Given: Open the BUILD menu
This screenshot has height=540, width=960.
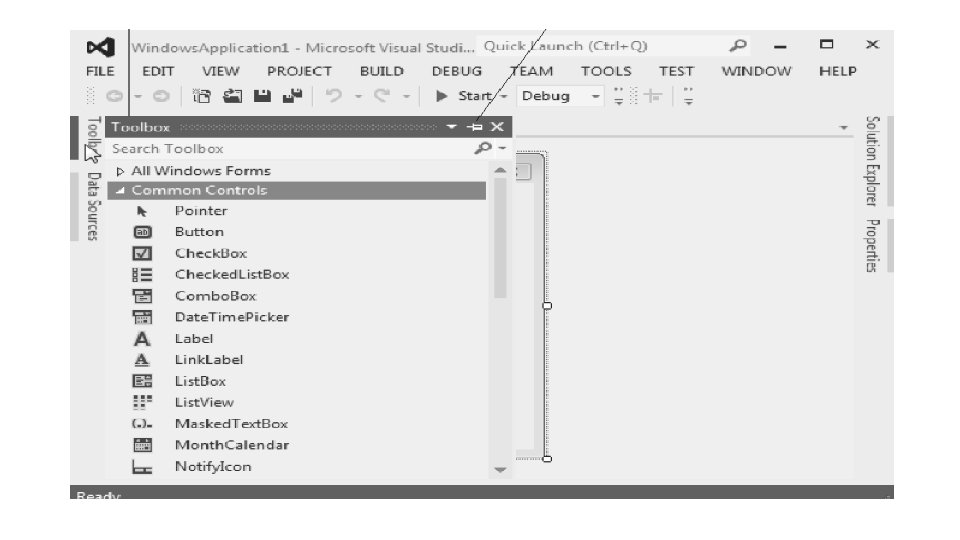Looking at the screenshot, I should pos(382,71).
